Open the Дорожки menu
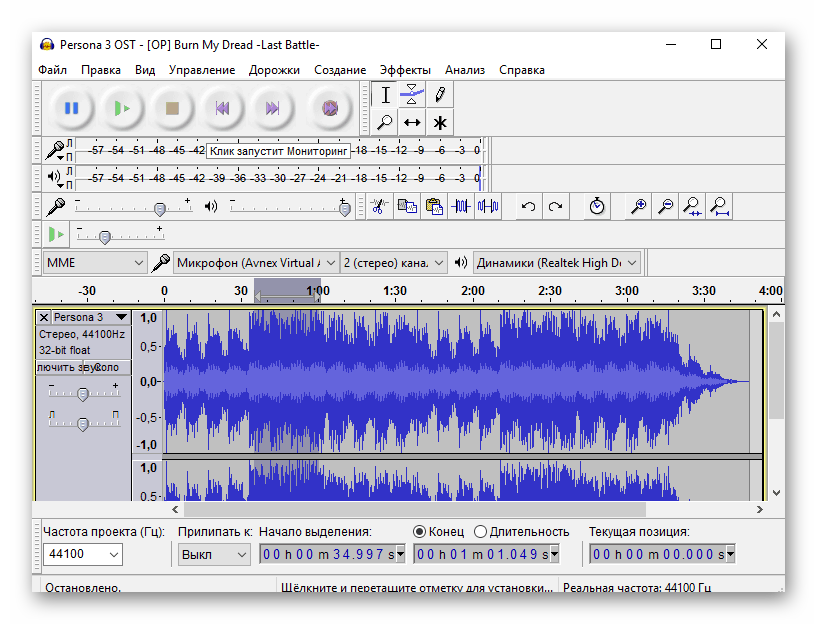 point(274,70)
